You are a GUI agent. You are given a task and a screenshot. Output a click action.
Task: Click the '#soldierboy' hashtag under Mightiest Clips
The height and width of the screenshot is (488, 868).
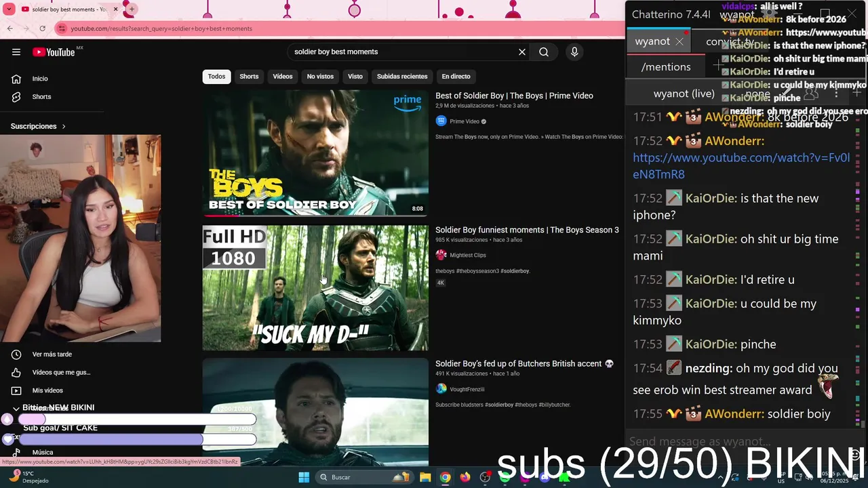click(x=515, y=271)
